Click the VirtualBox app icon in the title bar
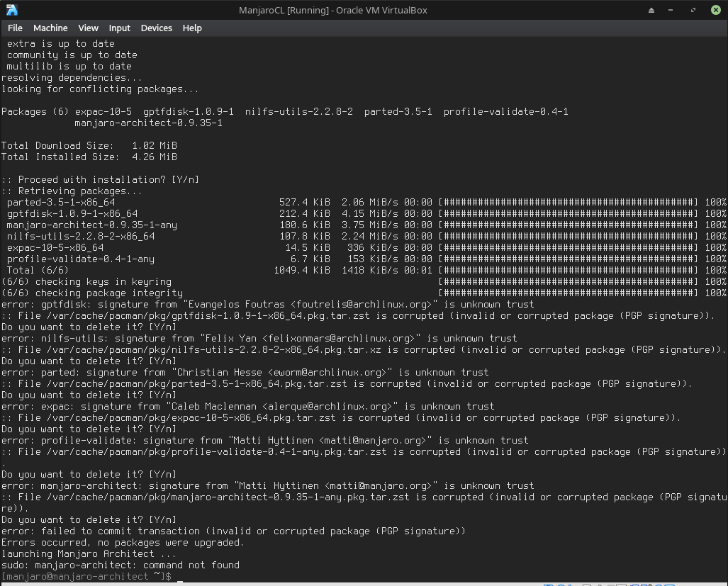This screenshot has height=586, width=728. tap(11, 10)
